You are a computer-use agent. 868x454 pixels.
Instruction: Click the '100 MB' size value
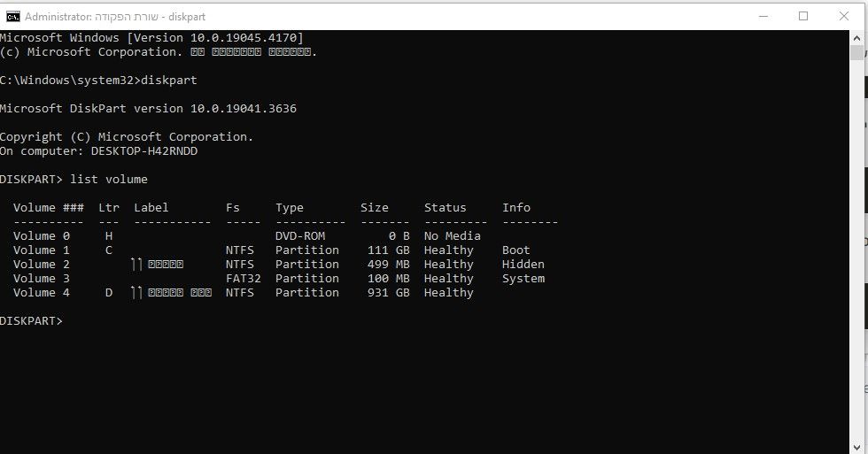pyautogui.click(x=389, y=278)
